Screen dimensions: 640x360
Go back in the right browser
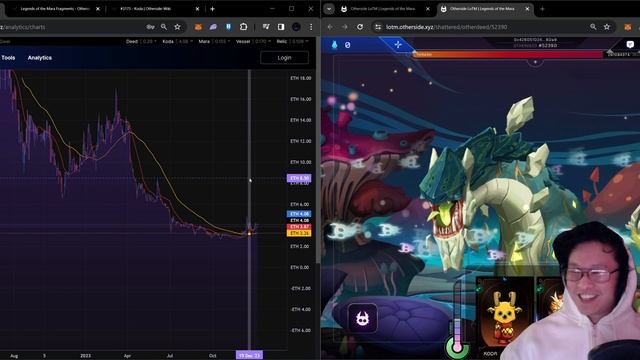pos(330,27)
